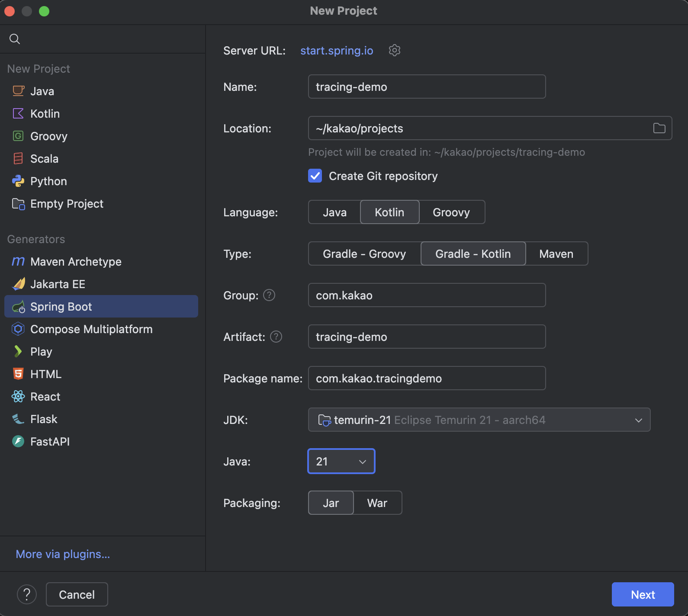Click the Compose Multiplatform hexagon icon

[x=18, y=329]
